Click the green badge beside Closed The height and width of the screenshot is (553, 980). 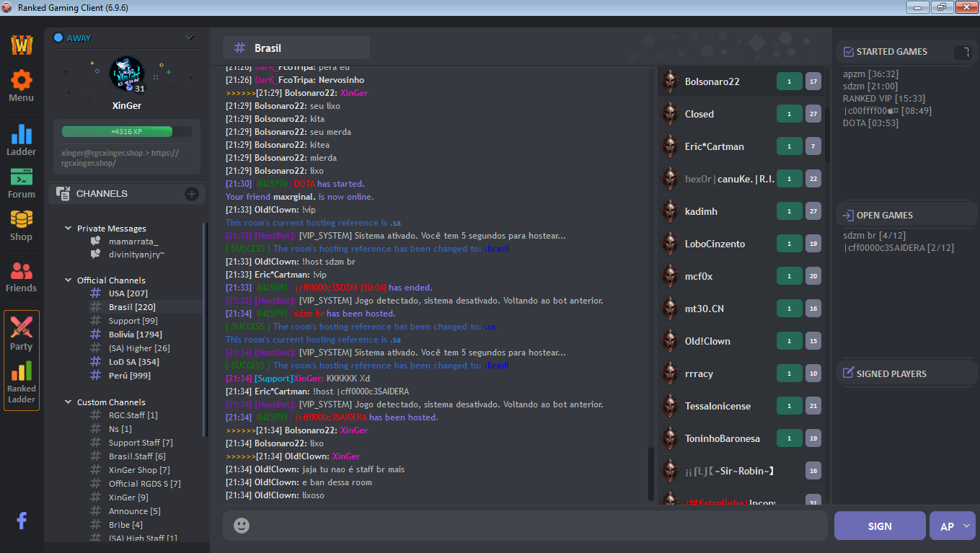click(x=789, y=114)
